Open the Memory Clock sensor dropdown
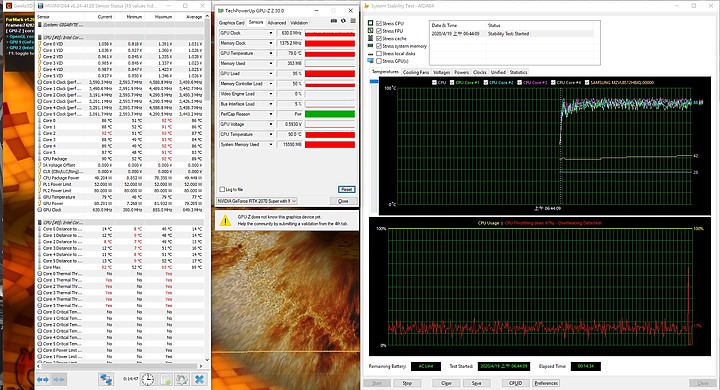Viewport: 720px width, 390px height. [x=270, y=43]
